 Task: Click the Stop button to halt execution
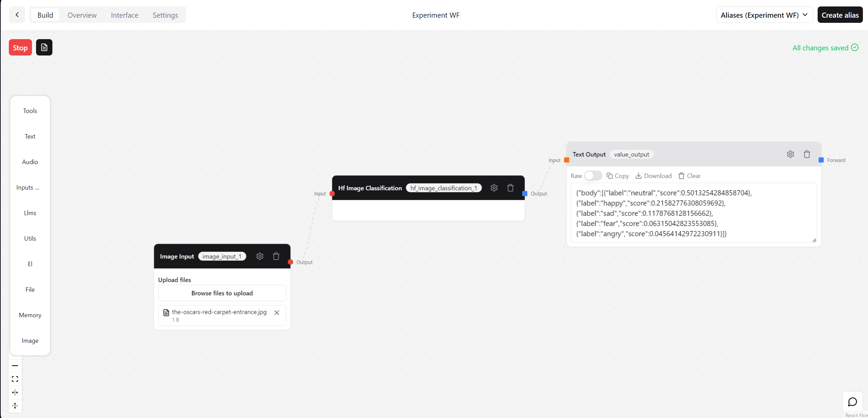coord(20,47)
